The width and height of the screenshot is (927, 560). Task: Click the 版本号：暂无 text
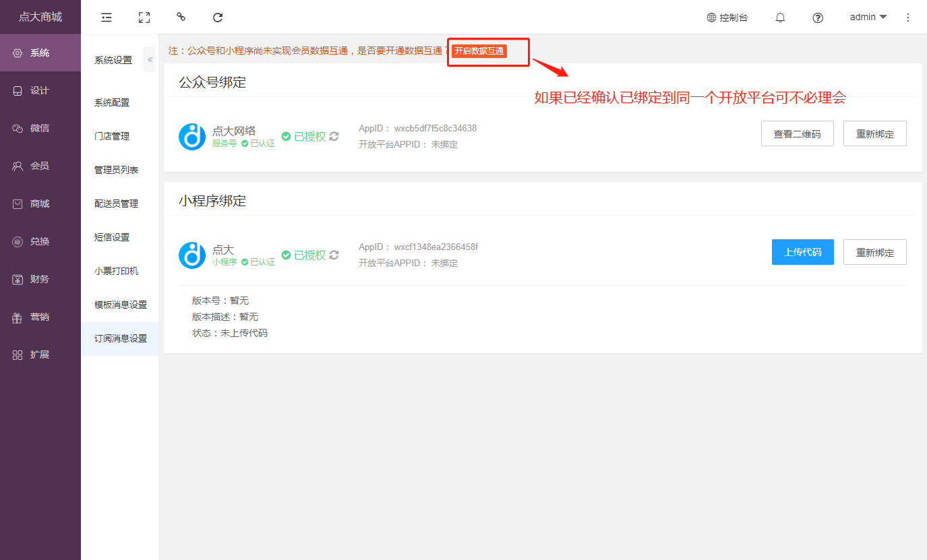coord(220,301)
